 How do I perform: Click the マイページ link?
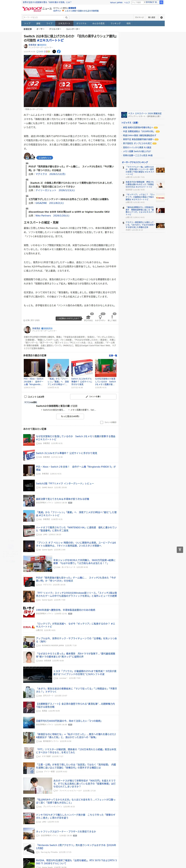click(x=139, y=18)
